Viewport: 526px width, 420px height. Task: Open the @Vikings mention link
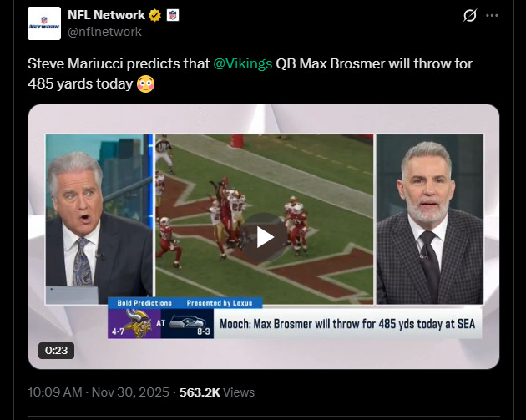[242, 63]
